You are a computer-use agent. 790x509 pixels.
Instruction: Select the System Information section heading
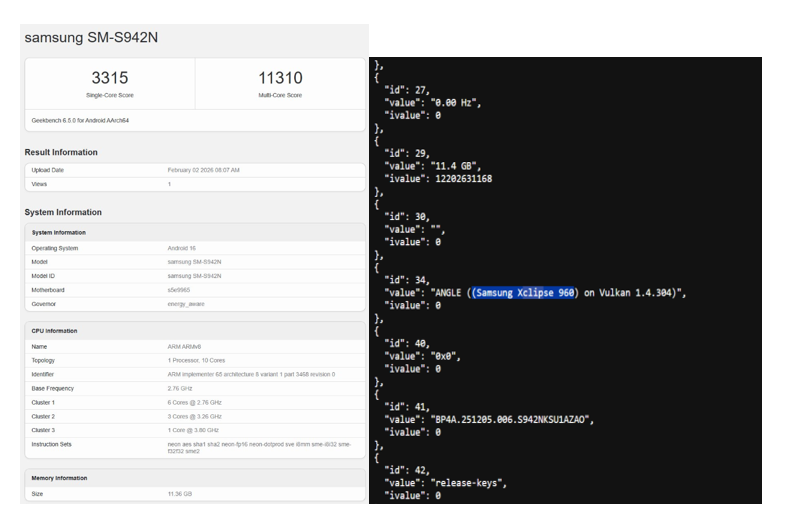(63, 212)
